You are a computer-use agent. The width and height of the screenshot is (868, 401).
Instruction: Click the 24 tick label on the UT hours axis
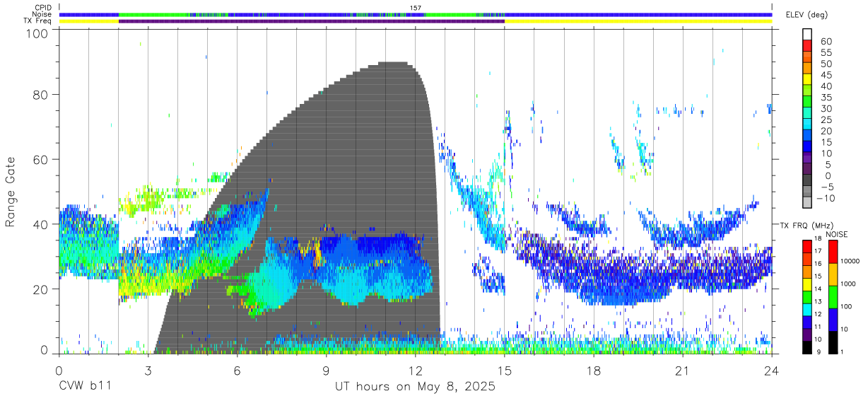[771, 371]
